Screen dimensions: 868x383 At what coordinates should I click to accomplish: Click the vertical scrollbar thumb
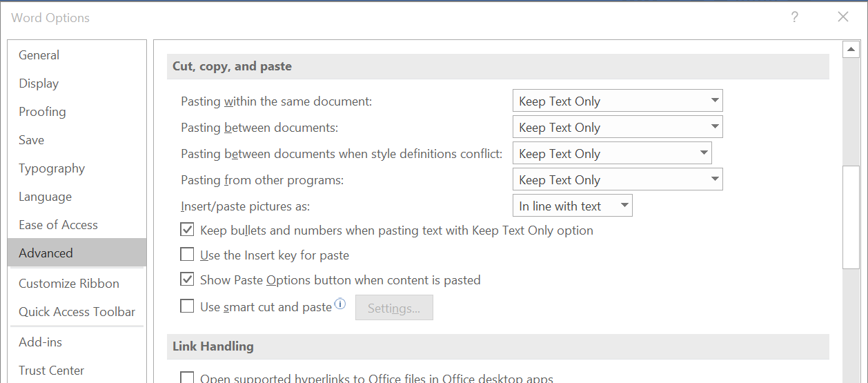coord(851,217)
